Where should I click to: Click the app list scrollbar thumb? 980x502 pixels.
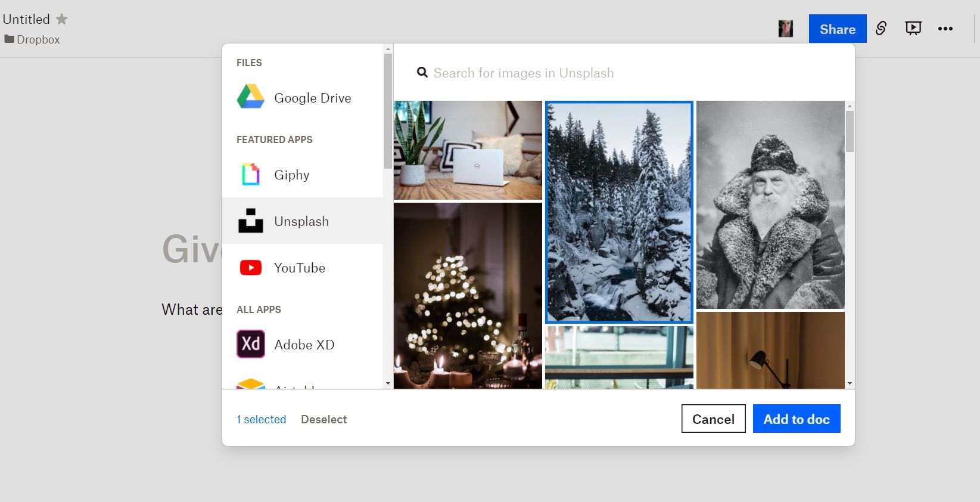388,111
